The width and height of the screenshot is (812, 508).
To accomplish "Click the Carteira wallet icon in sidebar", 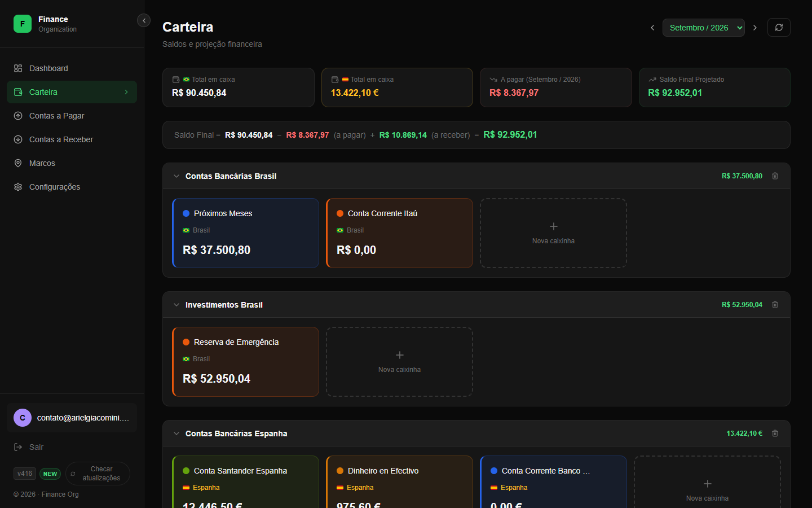I will pyautogui.click(x=18, y=92).
